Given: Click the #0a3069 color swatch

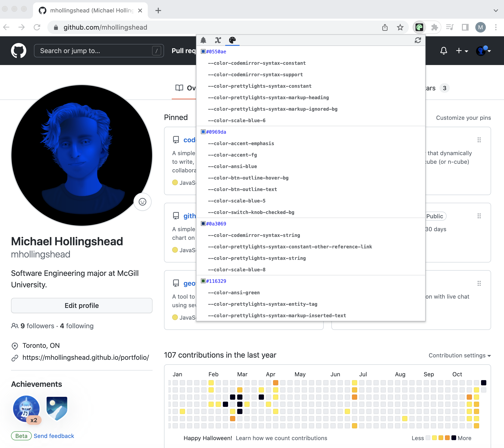Looking at the screenshot, I should coord(203,224).
